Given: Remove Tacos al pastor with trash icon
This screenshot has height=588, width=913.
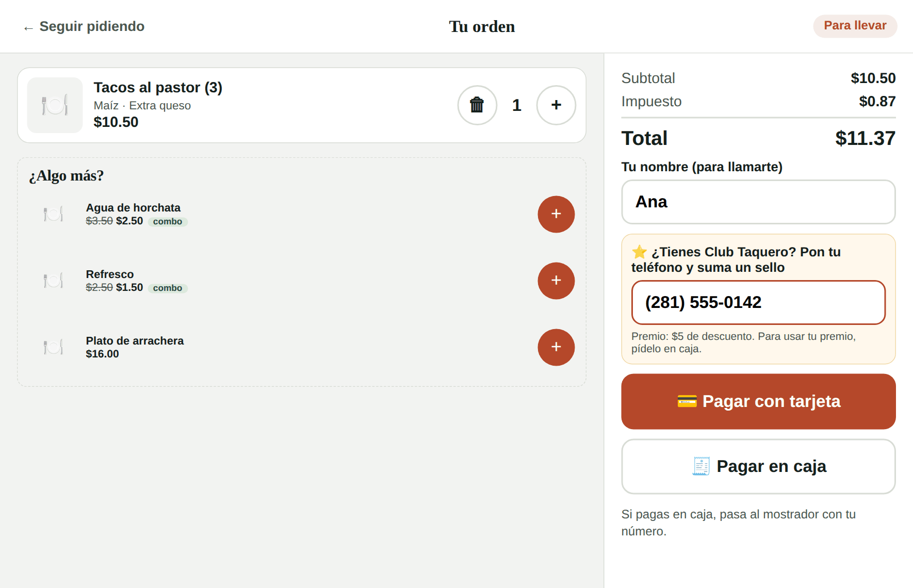Looking at the screenshot, I should (477, 105).
